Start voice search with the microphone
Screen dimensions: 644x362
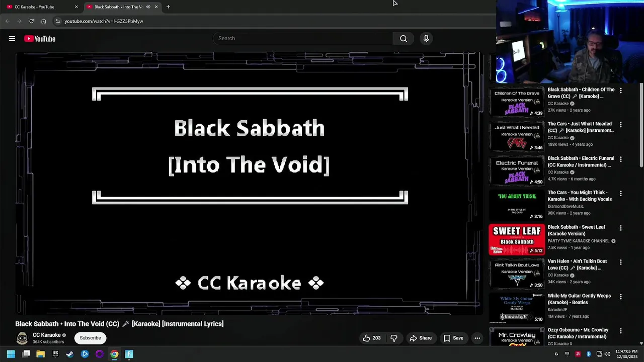tap(426, 39)
